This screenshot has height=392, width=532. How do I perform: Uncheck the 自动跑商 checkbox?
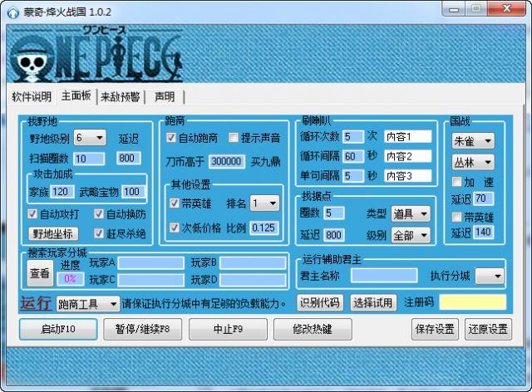(171, 138)
